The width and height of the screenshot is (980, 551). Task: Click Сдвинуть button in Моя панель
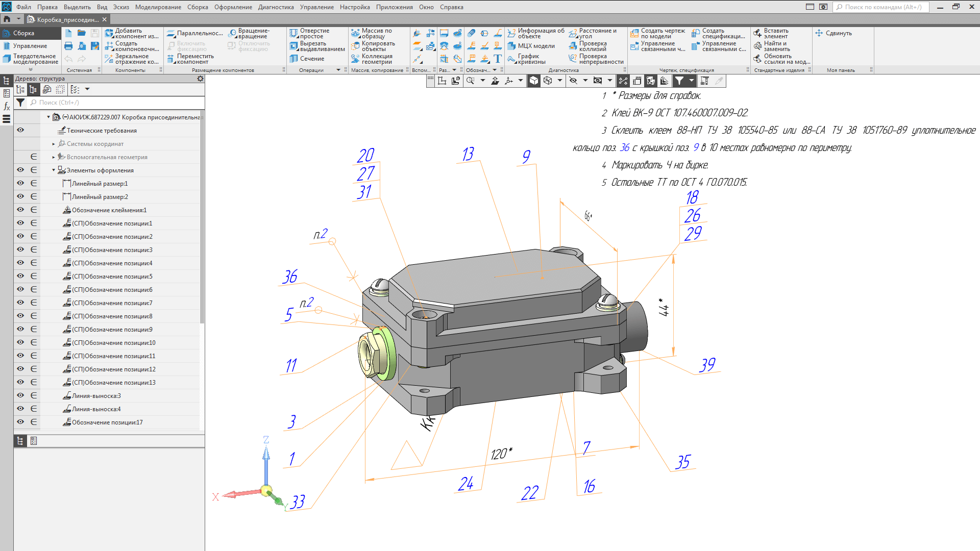[x=834, y=33]
